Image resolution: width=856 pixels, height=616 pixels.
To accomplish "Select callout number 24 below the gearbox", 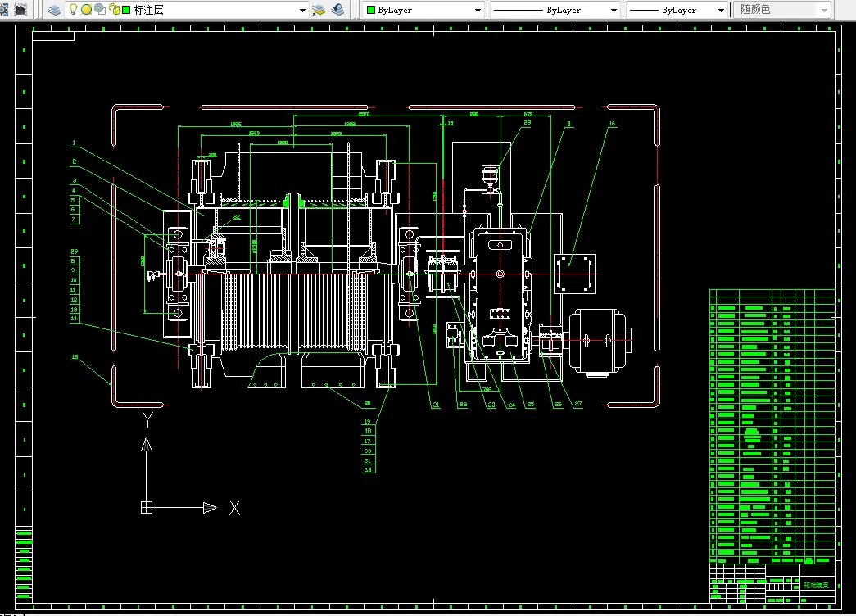I will click(x=511, y=405).
